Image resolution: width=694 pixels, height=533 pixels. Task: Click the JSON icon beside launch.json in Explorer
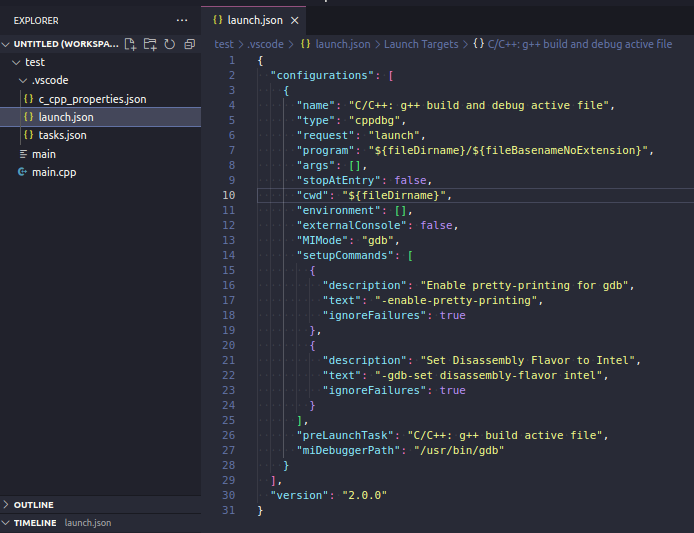(x=28, y=116)
